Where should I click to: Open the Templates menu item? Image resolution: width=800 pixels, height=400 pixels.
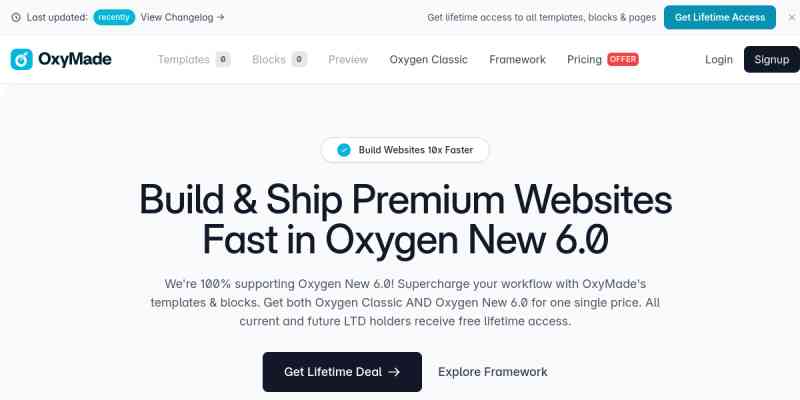tap(184, 60)
